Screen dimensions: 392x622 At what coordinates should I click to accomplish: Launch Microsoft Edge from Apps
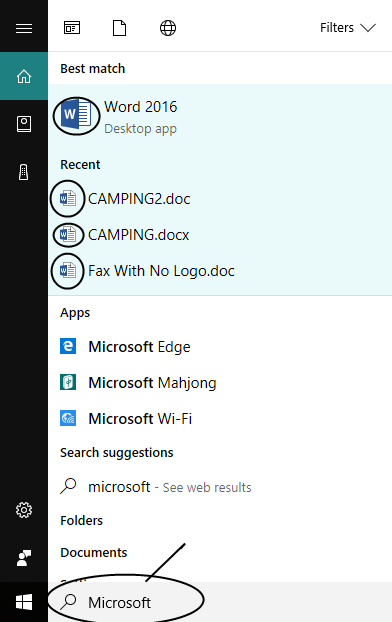(220, 347)
